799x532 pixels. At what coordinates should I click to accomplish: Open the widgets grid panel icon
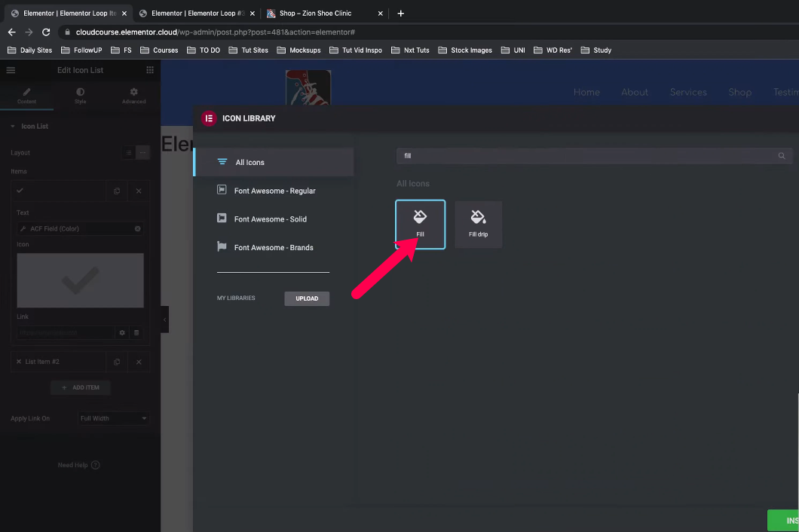(150, 70)
